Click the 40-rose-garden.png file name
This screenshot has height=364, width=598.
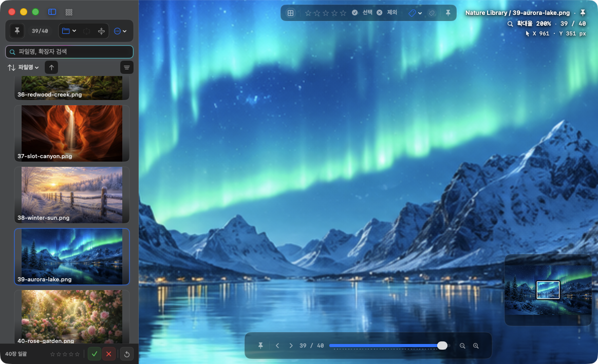click(46, 341)
